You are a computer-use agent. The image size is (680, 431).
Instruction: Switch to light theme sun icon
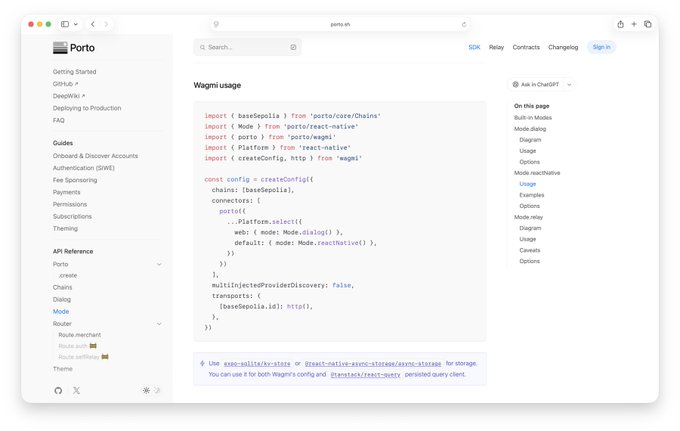pyautogui.click(x=146, y=390)
